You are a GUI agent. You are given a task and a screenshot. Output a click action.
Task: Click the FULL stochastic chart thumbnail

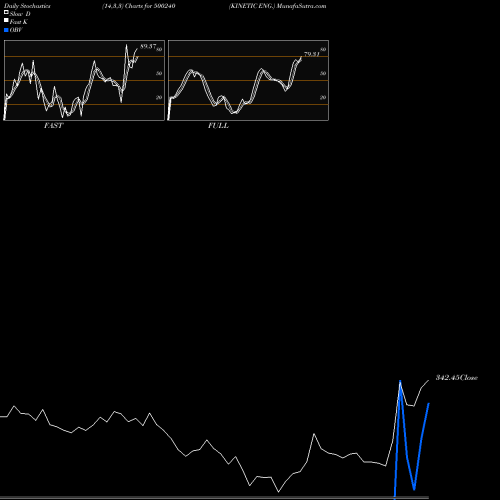[248, 80]
